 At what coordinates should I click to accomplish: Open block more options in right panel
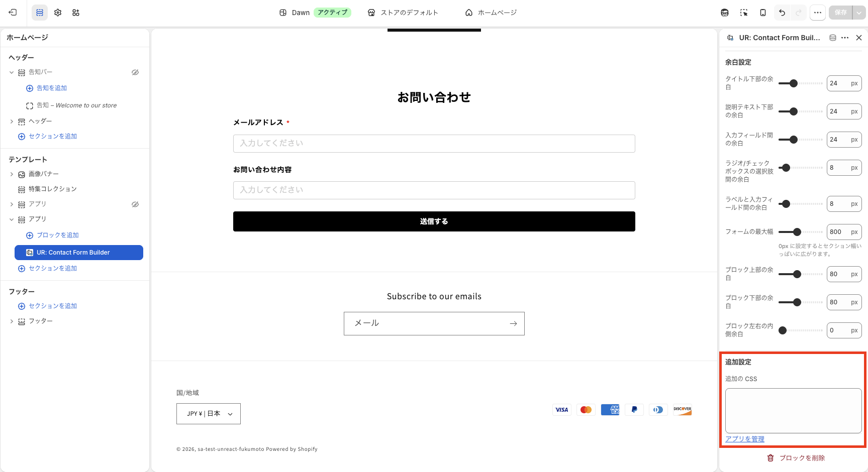(845, 38)
